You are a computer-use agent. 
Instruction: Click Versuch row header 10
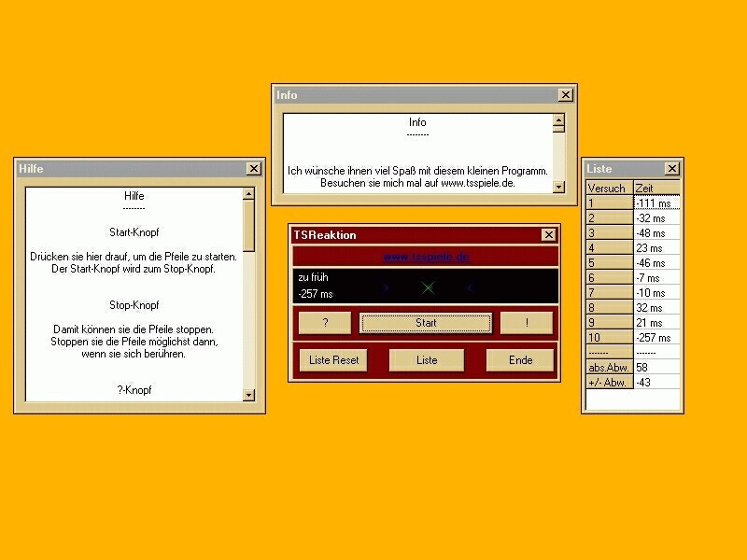click(610, 338)
